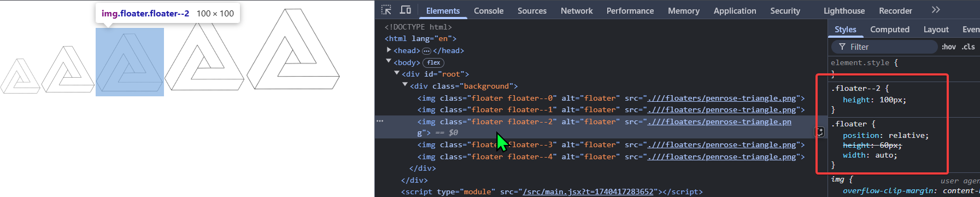Click the filter funnel icon in Styles
Image resolution: width=980 pixels, height=197 pixels.
842,47
